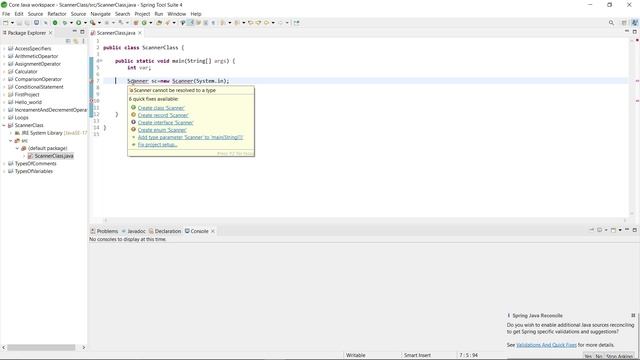Apply quick fix Create record 'Scanner'
This screenshot has height=360, width=640.
163,115
